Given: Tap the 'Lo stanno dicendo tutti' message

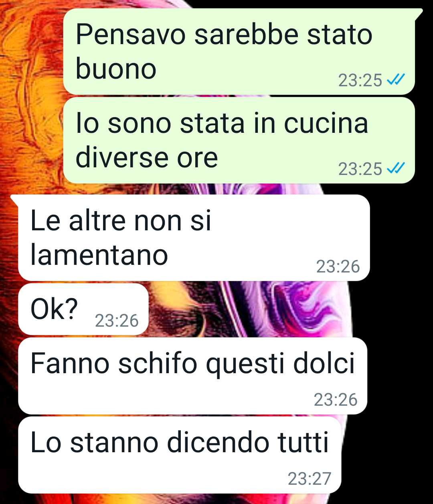Looking at the screenshot, I should tap(180, 455).
